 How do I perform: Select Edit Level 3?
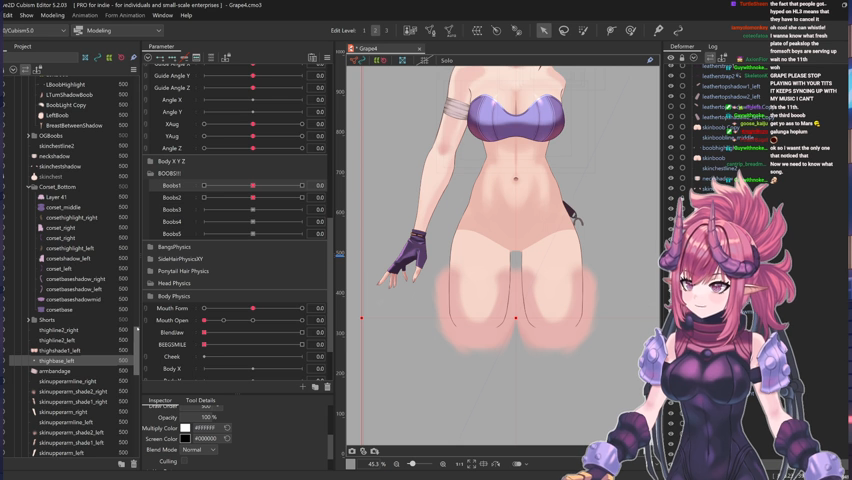click(386, 31)
